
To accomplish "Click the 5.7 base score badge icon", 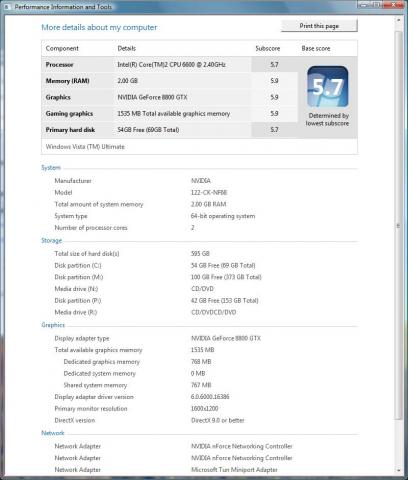I will pyautogui.click(x=328, y=87).
